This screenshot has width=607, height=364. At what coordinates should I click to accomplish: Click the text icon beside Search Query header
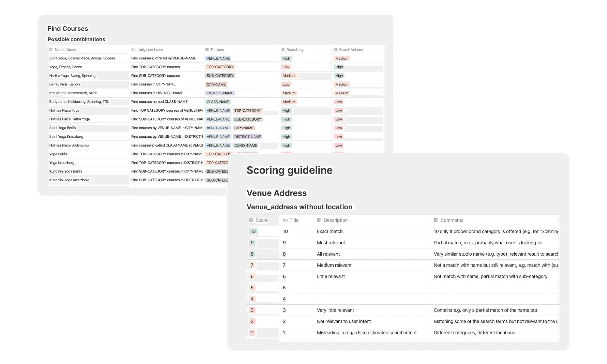51,50
